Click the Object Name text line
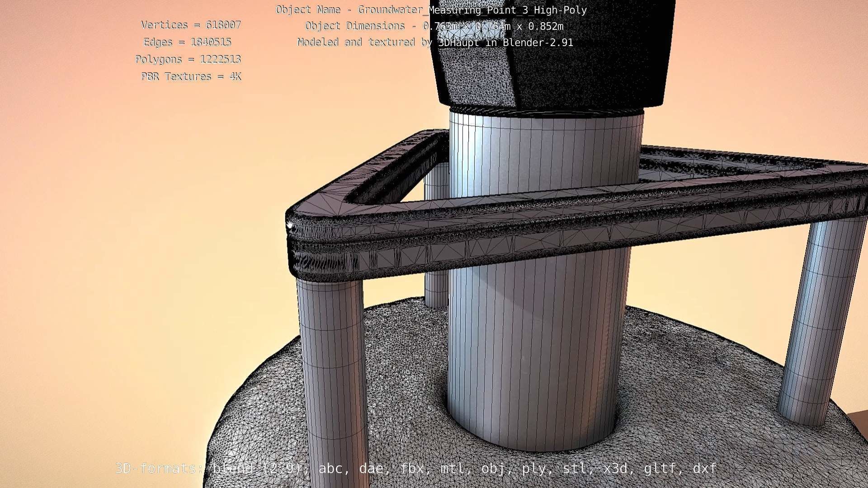 (431, 10)
